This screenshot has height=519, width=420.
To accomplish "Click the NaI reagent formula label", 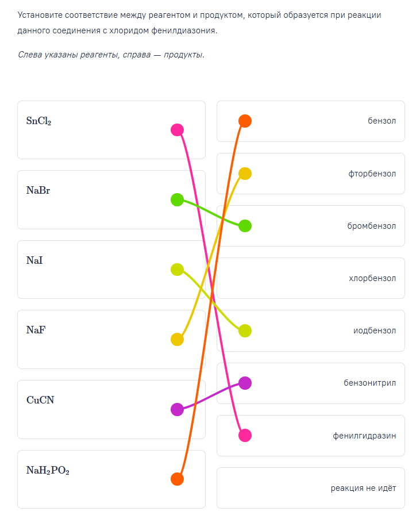I will [x=34, y=261].
